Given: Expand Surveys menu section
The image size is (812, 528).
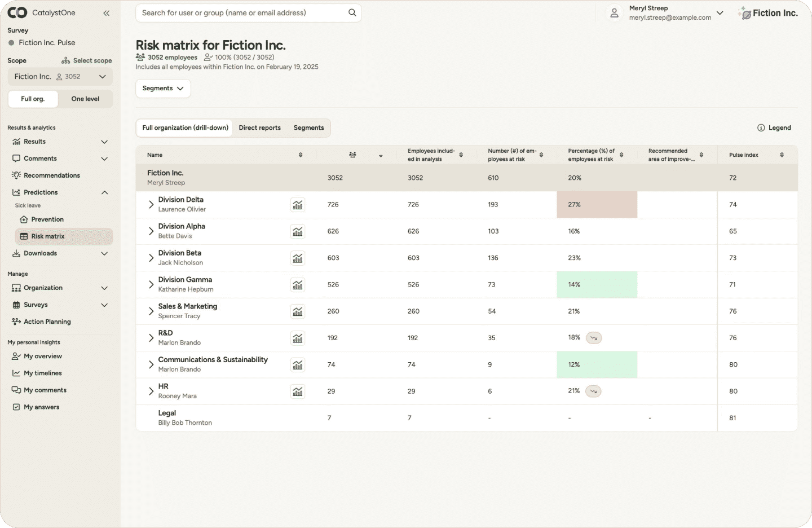Looking at the screenshot, I should pos(104,305).
